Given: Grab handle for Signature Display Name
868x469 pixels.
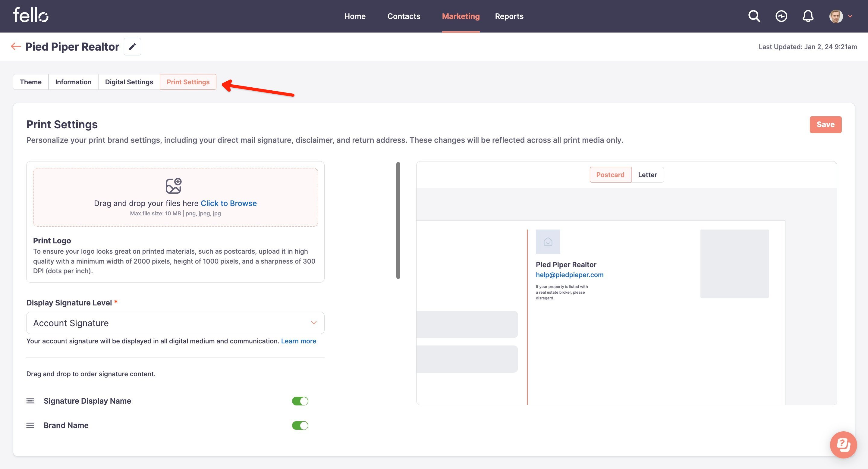Looking at the screenshot, I should point(30,401).
